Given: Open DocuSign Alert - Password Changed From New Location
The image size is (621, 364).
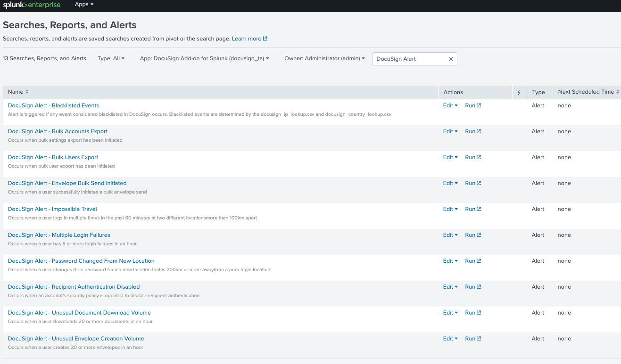Looking at the screenshot, I should 81,261.
